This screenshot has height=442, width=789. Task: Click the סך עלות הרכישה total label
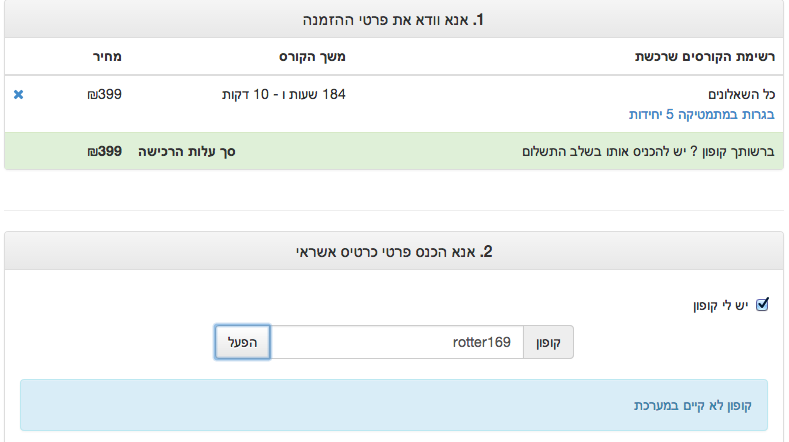(x=193, y=152)
